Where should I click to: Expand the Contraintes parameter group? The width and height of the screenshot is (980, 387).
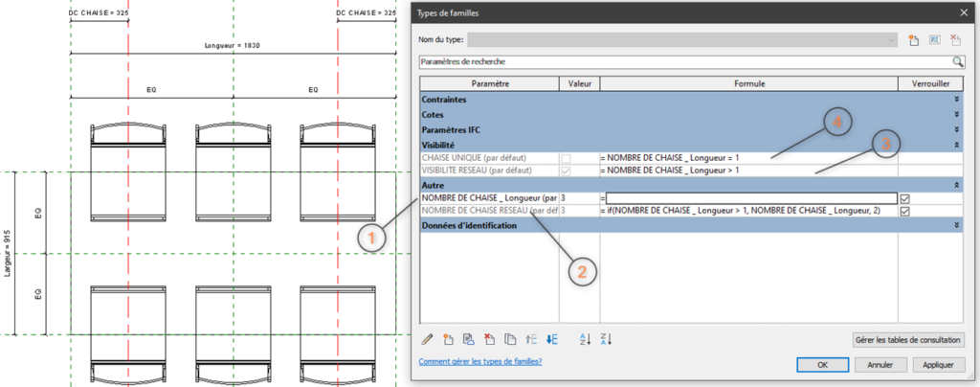(x=956, y=100)
